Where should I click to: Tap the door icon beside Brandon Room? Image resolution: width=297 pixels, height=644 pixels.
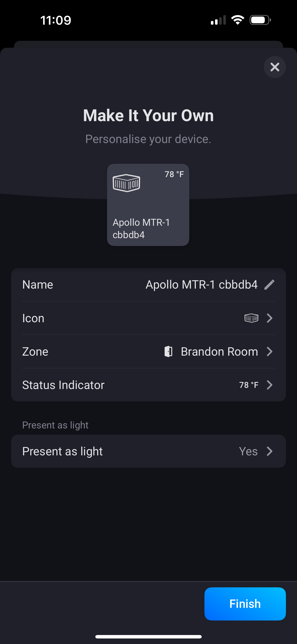[169, 351]
